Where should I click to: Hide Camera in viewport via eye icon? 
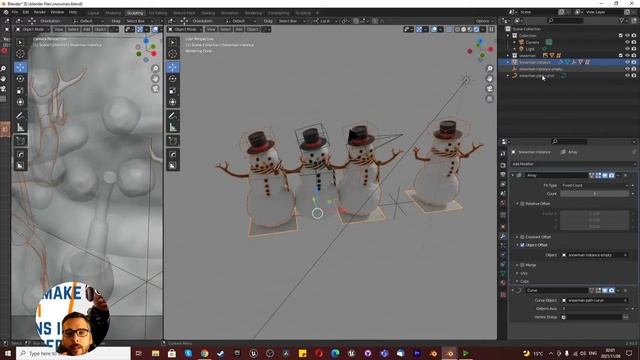627,42
